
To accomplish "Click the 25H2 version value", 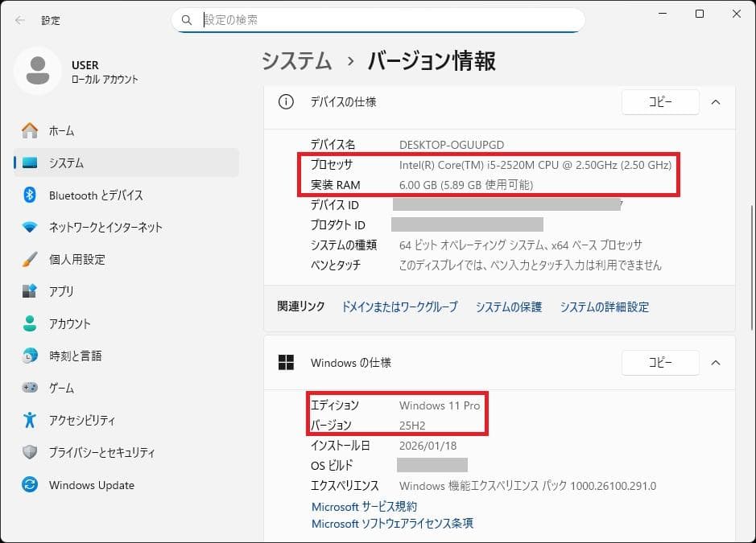I will tap(412, 426).
